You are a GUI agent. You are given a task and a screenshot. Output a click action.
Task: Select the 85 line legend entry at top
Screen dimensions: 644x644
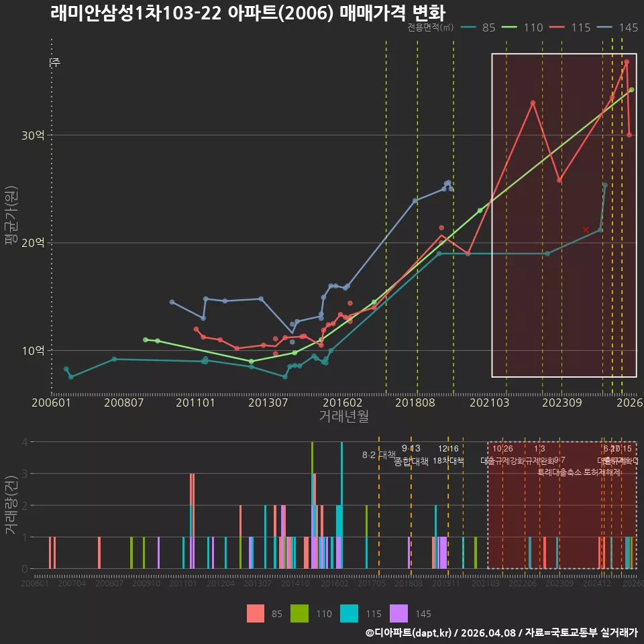pos(478,28)
